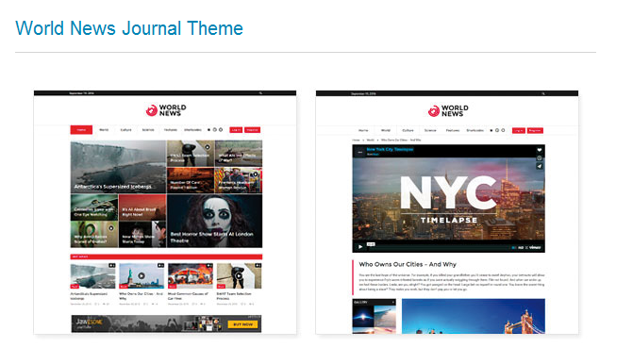
Task: Open the Who Owns Our Cities article title
Action: tap(408, 264)
